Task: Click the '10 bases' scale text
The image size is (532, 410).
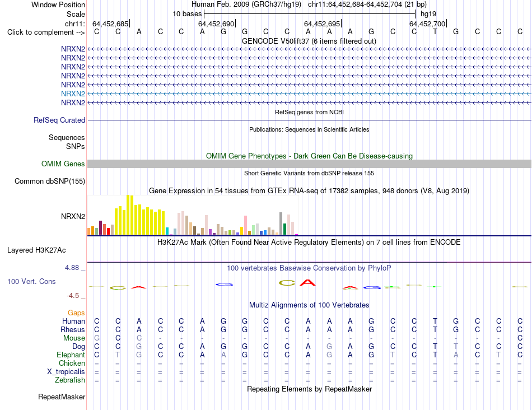Action: [x=187, y=14]
